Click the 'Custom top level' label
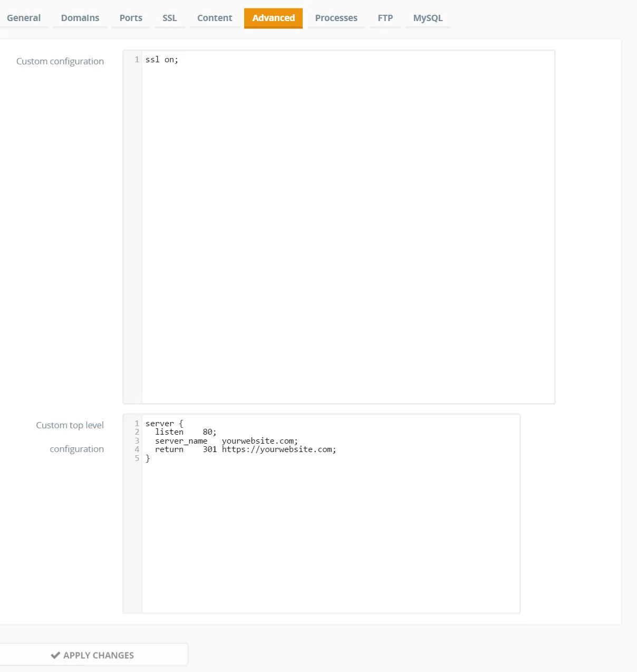 tap(70, 425)
